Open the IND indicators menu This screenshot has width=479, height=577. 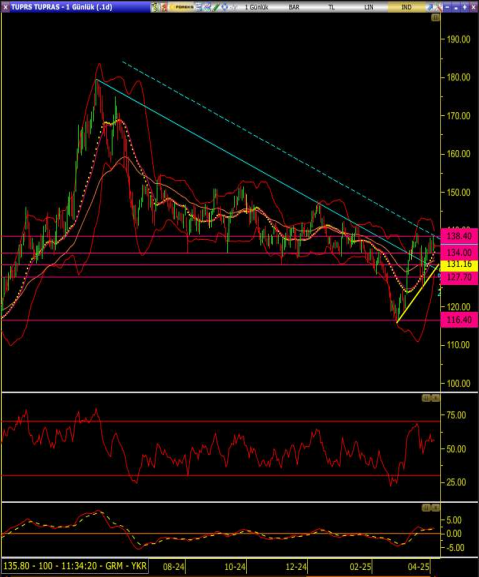(406, 7)
